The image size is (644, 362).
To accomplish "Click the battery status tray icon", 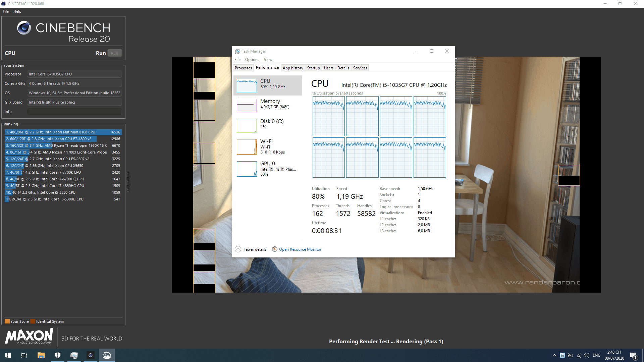I will pos(571,355).
